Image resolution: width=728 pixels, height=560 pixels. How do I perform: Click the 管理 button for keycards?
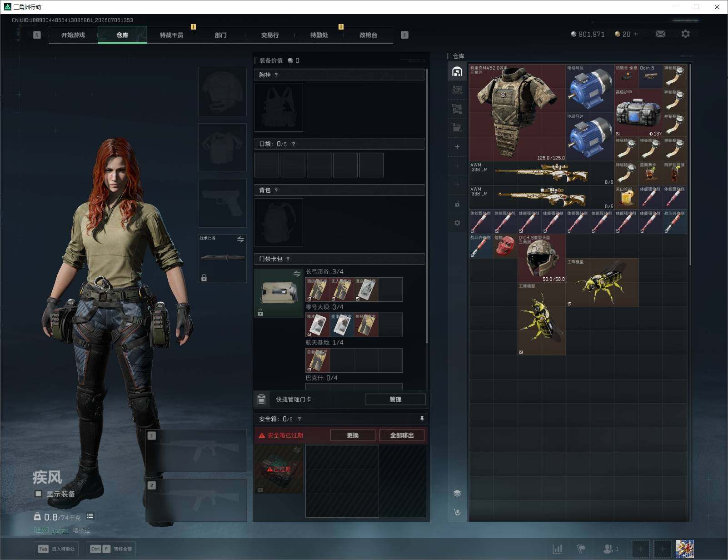click(395, 400)
